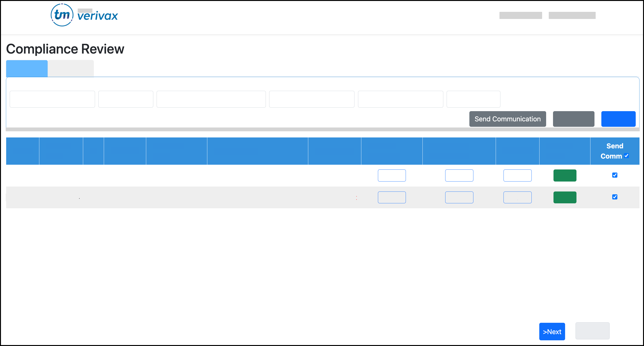Click the first filter input field

click(x=53, y=99)
